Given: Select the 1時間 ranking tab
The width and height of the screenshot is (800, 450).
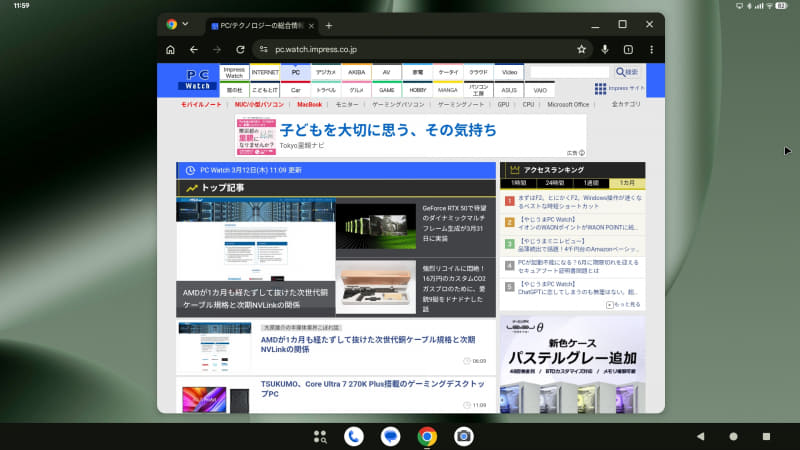Looking at the screenshot, I should [518, 183].
